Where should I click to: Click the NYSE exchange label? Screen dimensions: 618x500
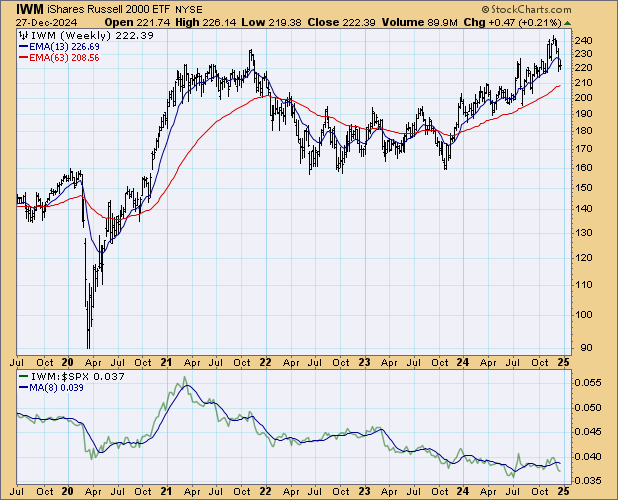click(189, 10)
